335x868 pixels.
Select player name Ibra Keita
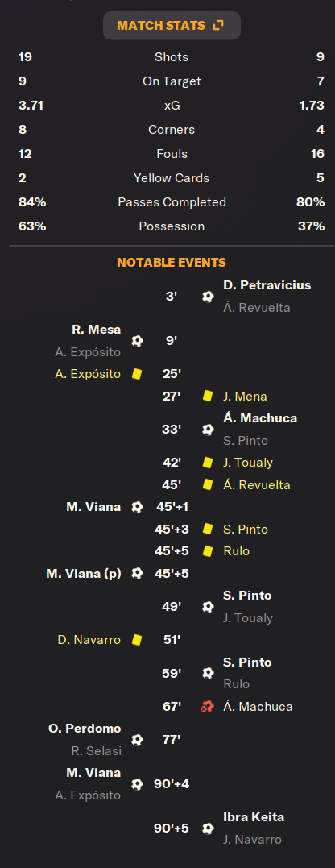[254, 817]
